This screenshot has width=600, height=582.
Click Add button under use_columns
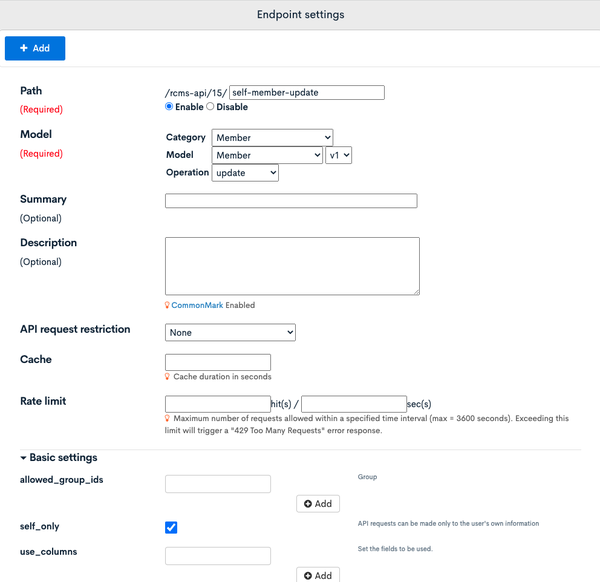point(318,575)
